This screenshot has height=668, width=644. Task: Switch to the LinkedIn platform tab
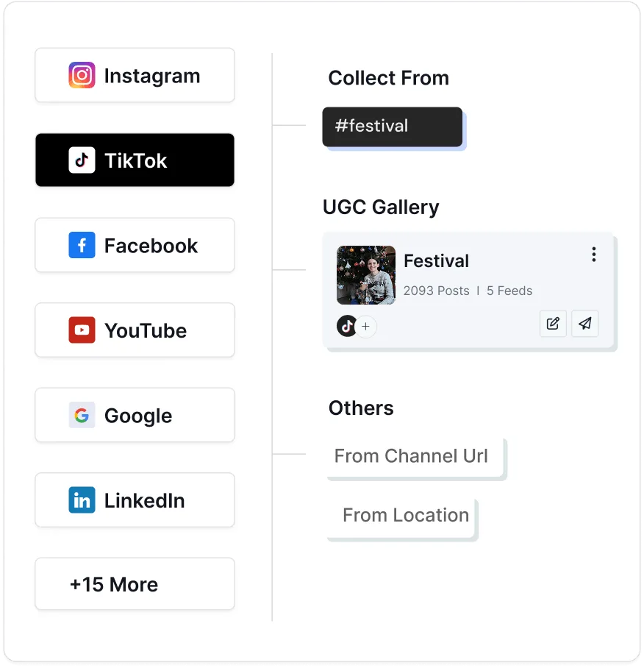click(135, 500)
